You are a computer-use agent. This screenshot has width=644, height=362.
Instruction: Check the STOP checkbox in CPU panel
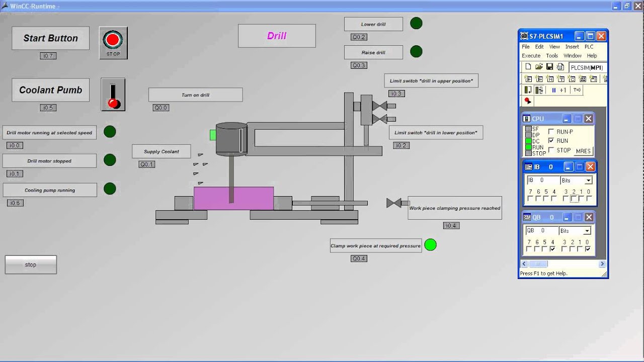(551, 150)
